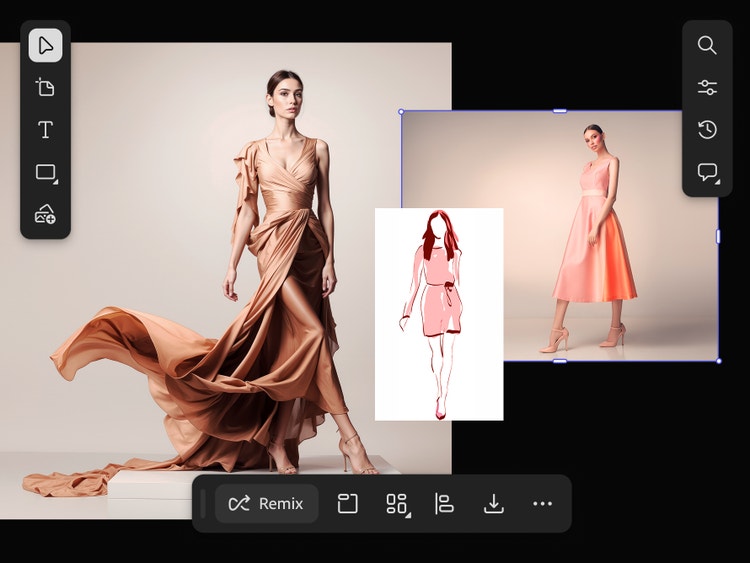
Task: Click the top-left corner selection handle
Action: click(x=401, y=111)
